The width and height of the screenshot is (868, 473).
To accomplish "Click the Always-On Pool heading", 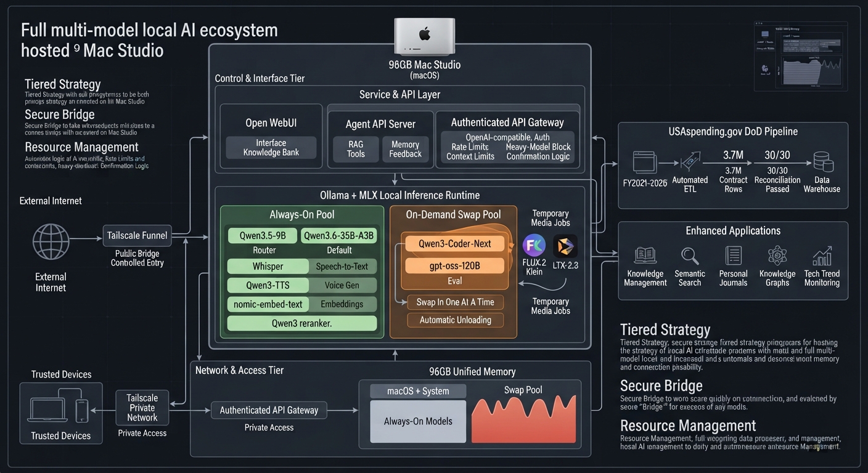I will click(x=301, y=215).
